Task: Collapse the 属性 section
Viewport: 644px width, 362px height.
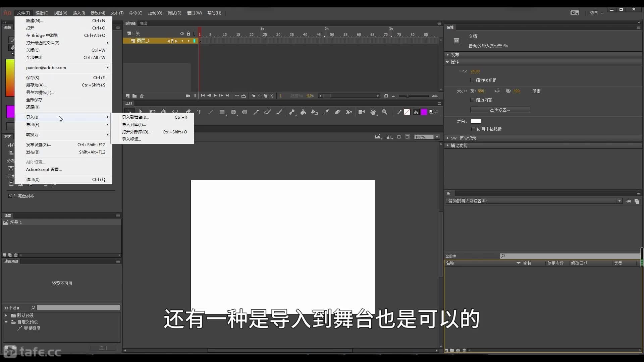Action: [447, 62]
